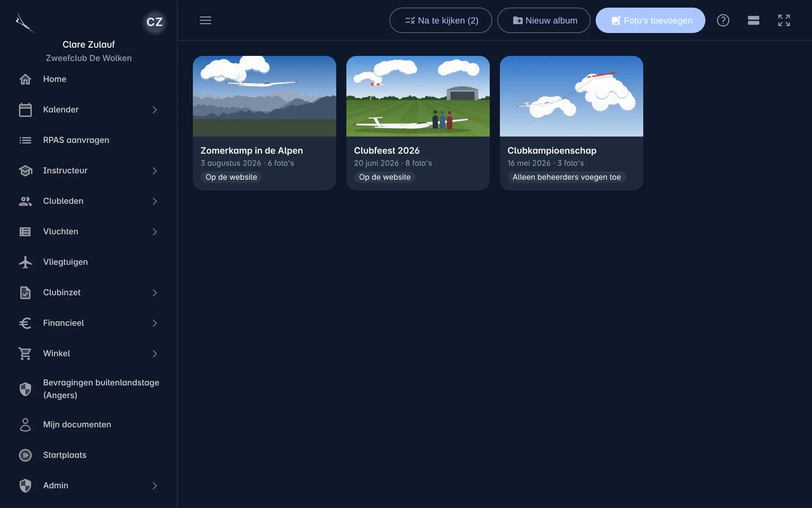
Task: Switch the layout view icon
Action: [754, 21]
